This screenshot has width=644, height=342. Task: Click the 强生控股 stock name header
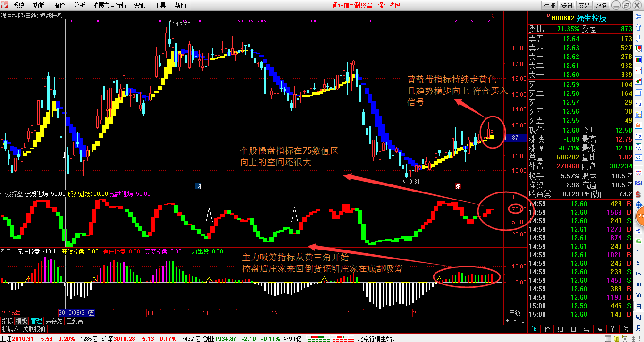pos(592,18)
